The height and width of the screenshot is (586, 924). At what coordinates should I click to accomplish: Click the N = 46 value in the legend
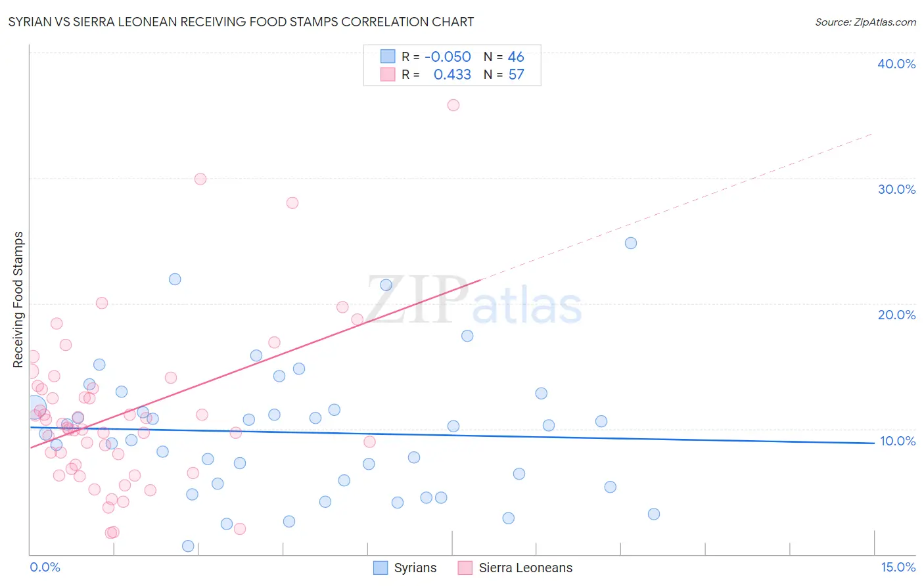(x=504, y=56)
